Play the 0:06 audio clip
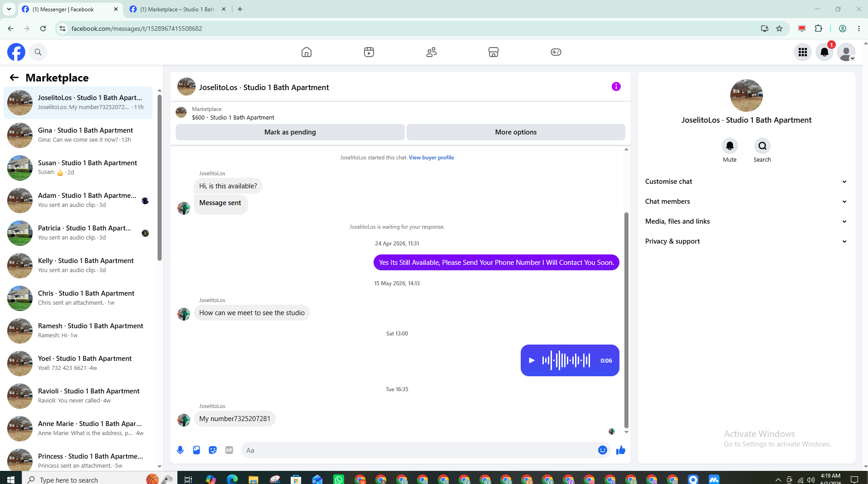 point(532,360)
